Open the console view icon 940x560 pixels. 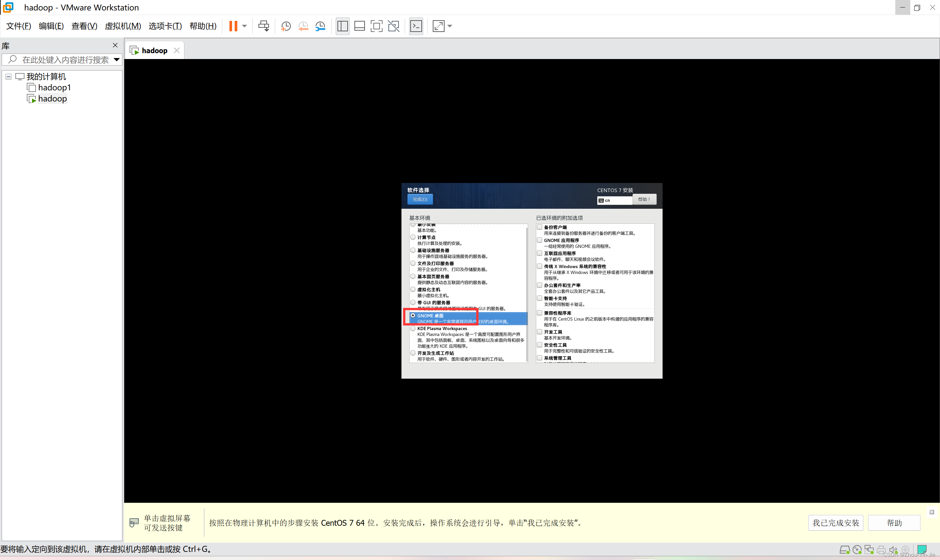tap(416, 26)
